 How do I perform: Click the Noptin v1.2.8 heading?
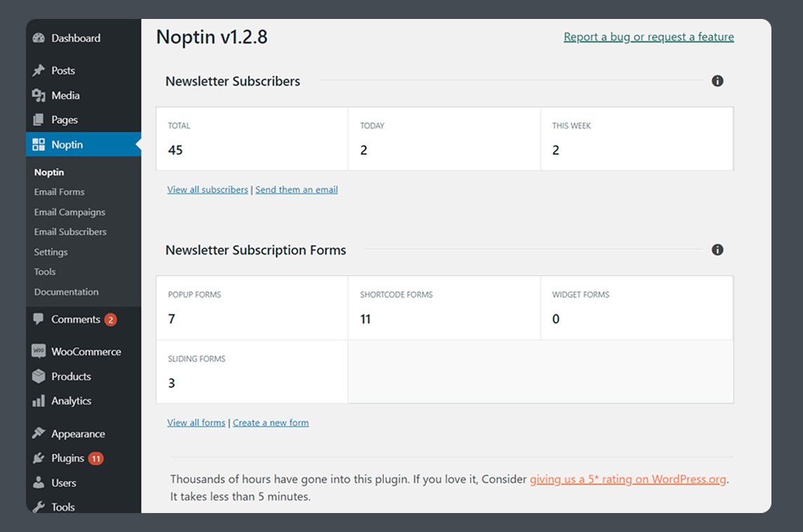coord(212,37)
